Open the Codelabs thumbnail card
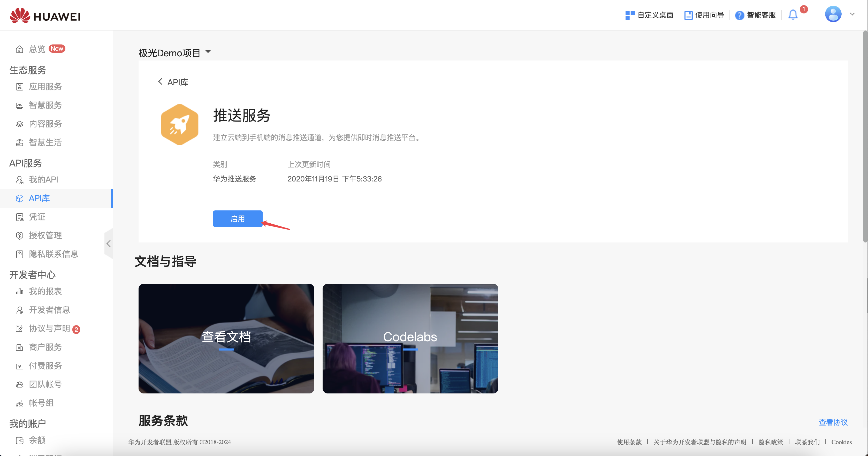 click(x=410, y=338)
